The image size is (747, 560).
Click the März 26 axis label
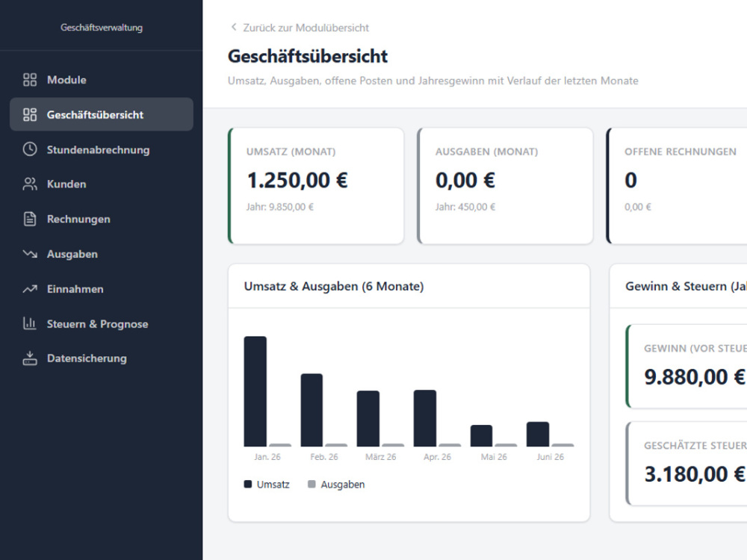(381, 457)
